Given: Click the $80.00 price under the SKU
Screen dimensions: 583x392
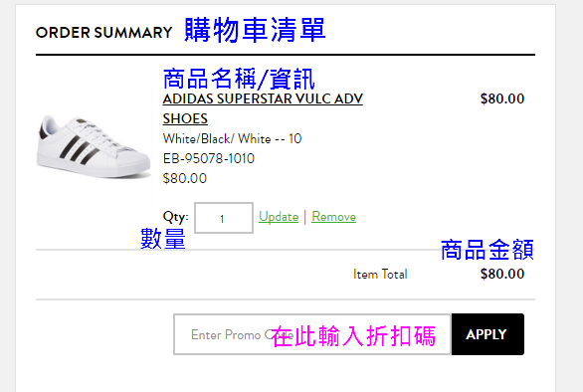Looking at the screenshot, I should [185, 178].
